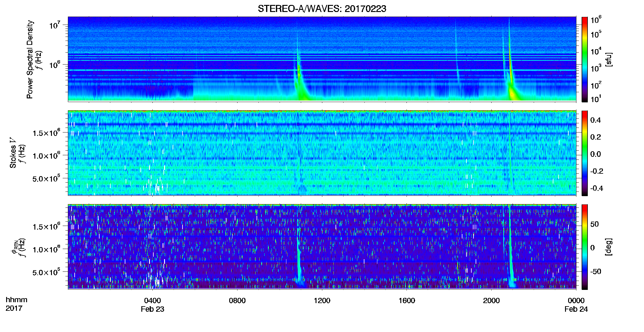Click the 10^1 label on the sfu colorbar

point(596,99)
